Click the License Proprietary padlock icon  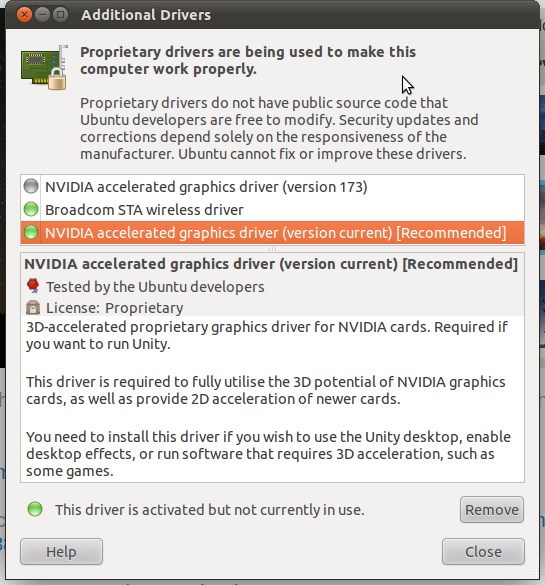click(33, 307)
